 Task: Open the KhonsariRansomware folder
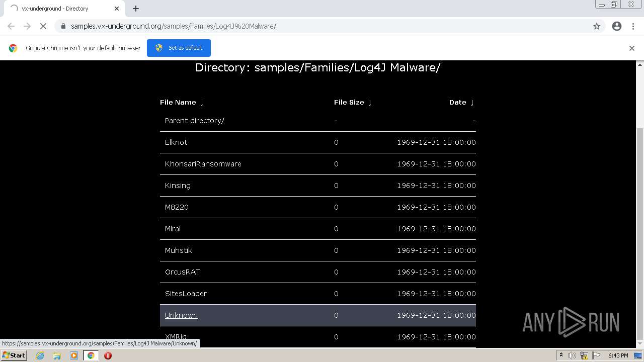(203, 164)
